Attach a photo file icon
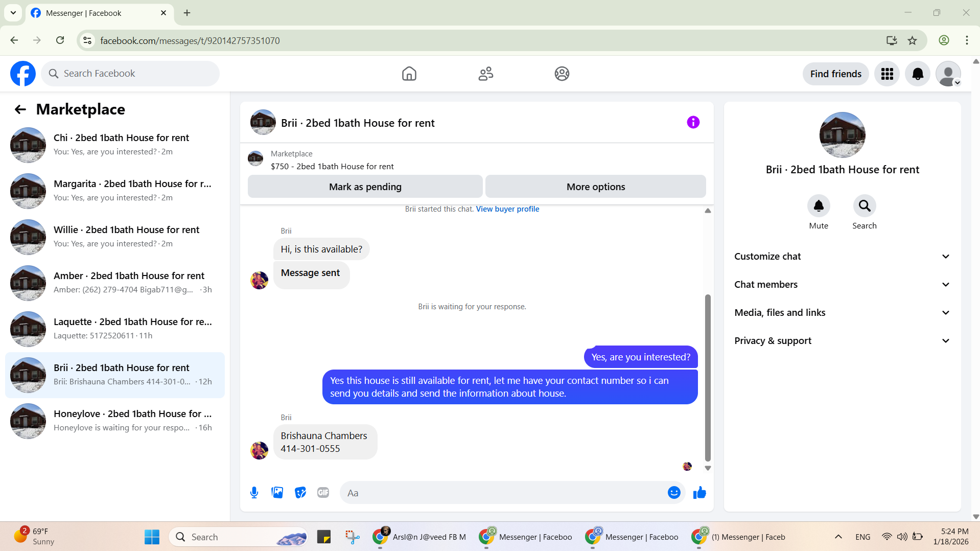Image resolution: width=980 pixels, height=551 pixels. point(277,493)
